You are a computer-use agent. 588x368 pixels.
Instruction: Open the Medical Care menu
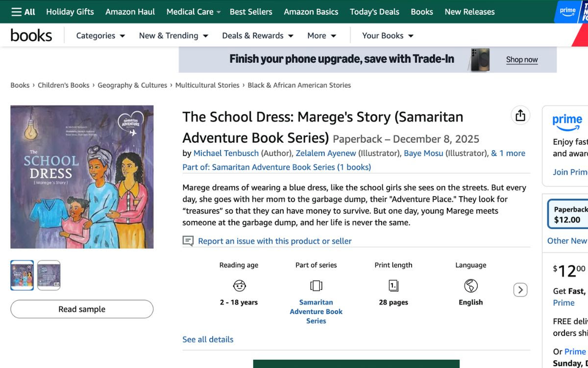[193, 11]
